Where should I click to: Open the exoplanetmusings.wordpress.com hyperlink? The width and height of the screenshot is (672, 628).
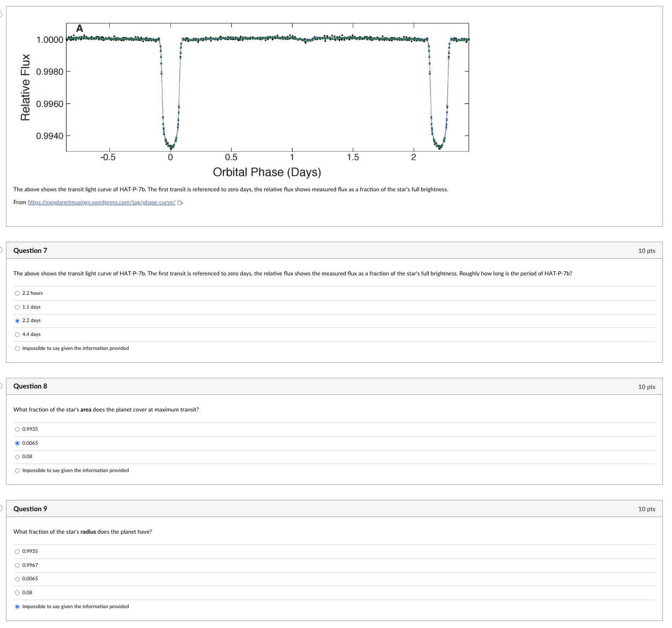pyautogui.click(x=101, y=202)
